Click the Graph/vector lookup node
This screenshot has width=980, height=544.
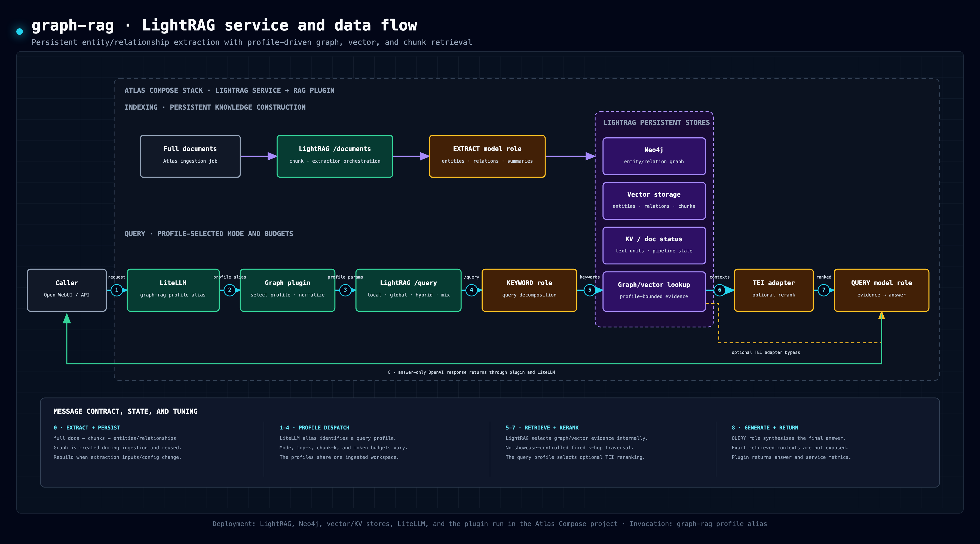[x=654, y=291]
